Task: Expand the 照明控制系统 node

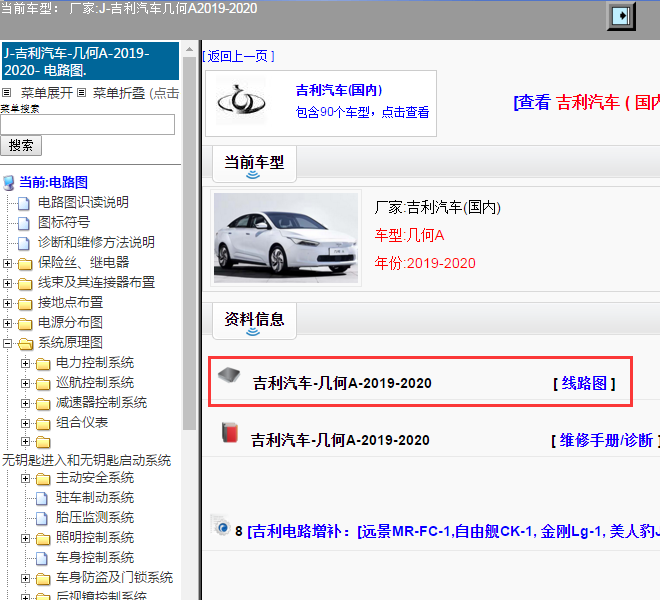Action: [x=25, y=538]
